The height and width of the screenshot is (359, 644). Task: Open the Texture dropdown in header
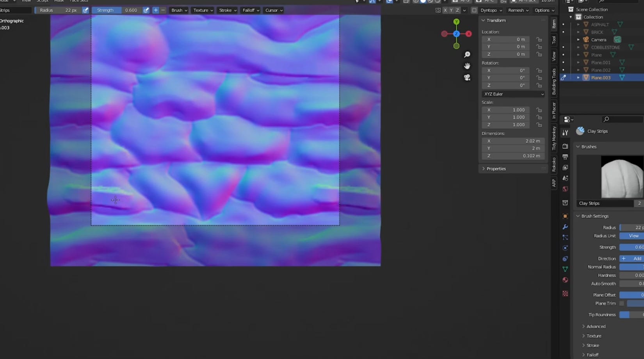(x=203, y=10)
